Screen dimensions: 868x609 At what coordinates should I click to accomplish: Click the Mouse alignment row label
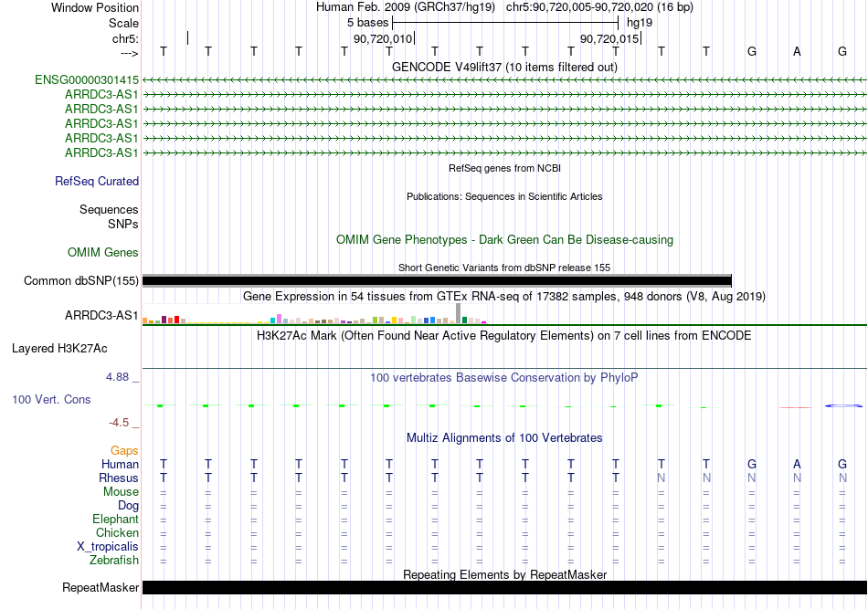coord(121,492)
